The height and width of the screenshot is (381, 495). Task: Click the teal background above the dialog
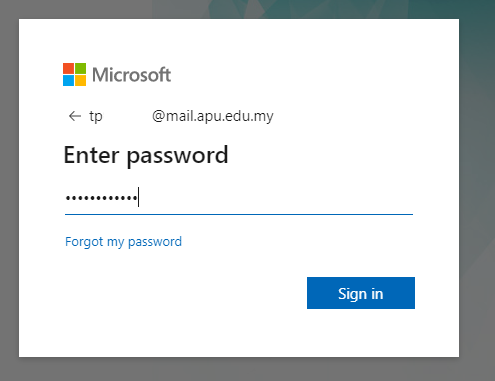click(300, 8)
